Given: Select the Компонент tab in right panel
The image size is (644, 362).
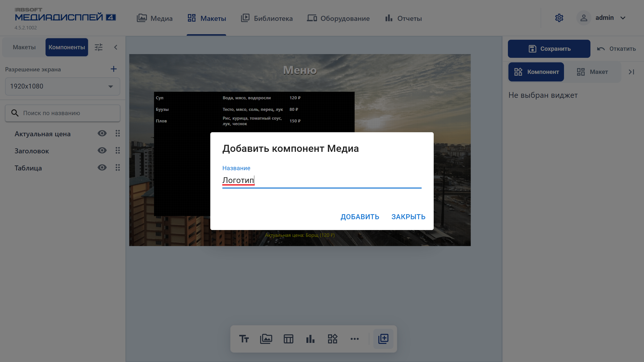Looking at the screenshot, I should (x=536, y=72).
